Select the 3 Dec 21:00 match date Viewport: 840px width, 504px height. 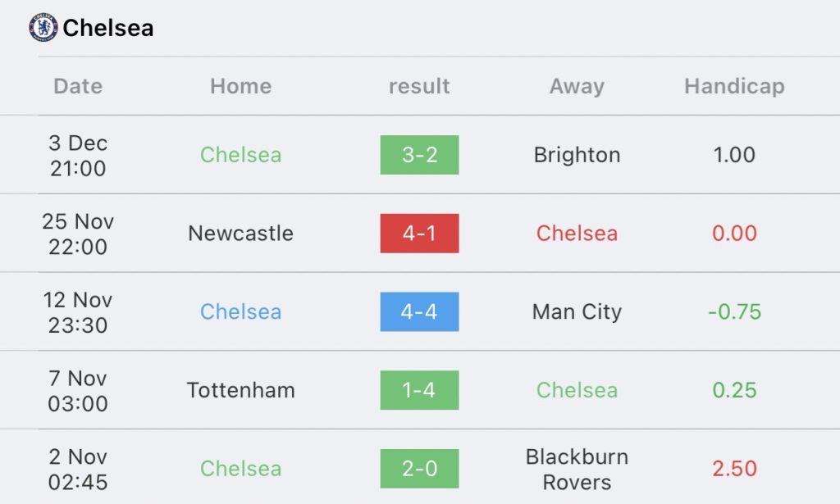pyautogui.click(x=78, y=155)
